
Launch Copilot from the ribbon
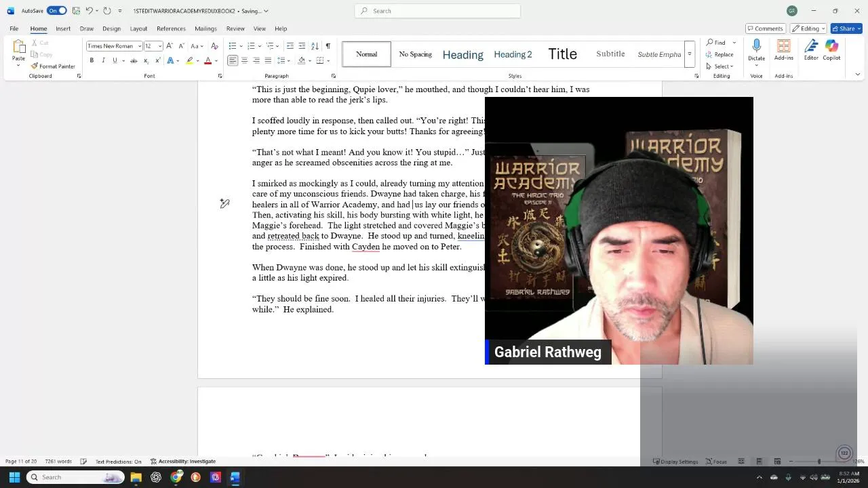pos(831,50)
